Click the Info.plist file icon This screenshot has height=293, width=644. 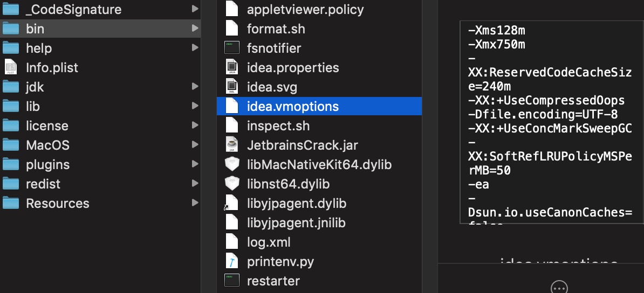coord(11,67)
